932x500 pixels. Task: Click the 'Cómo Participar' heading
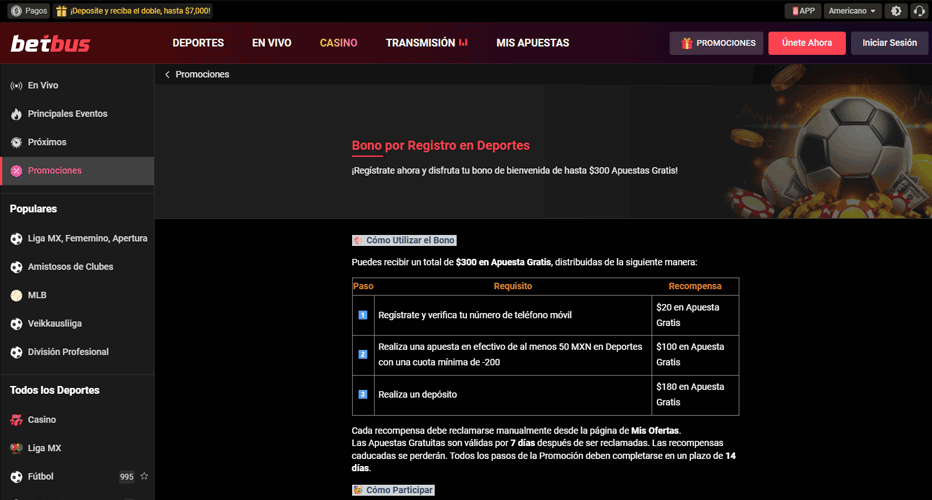(393, 490)
